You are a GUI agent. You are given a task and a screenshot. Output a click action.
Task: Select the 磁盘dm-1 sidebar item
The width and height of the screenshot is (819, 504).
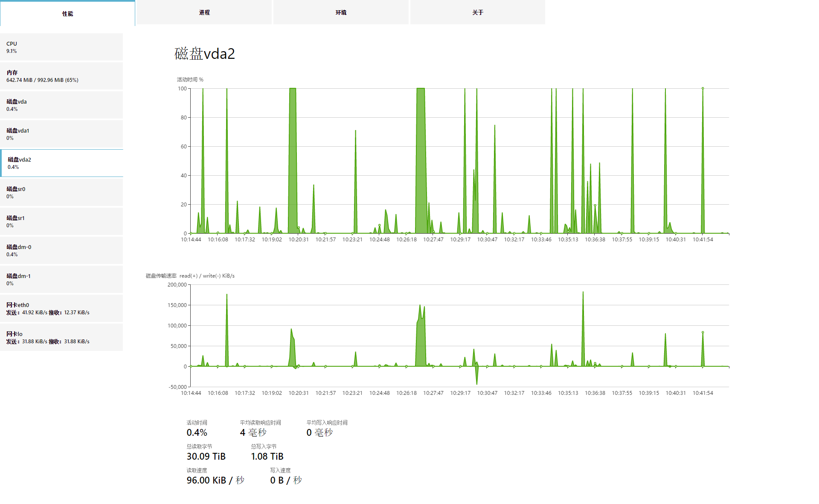pyautogui.click(x=61, y=279)
